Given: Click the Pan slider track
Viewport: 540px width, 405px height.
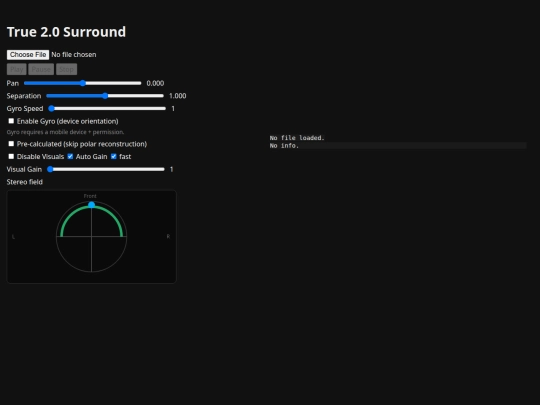Looking at the screenshot, I should (83, 83).
